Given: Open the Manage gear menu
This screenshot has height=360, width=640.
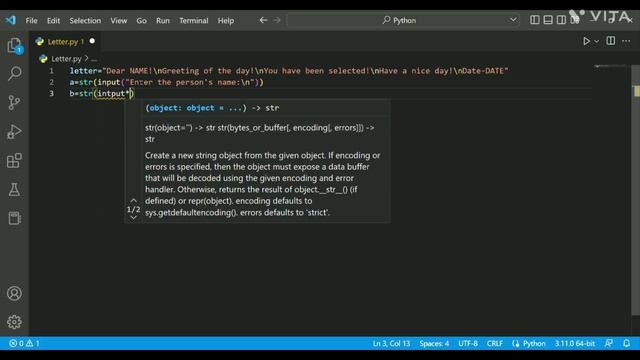Looking at the screenshot, I should point(14,322).
